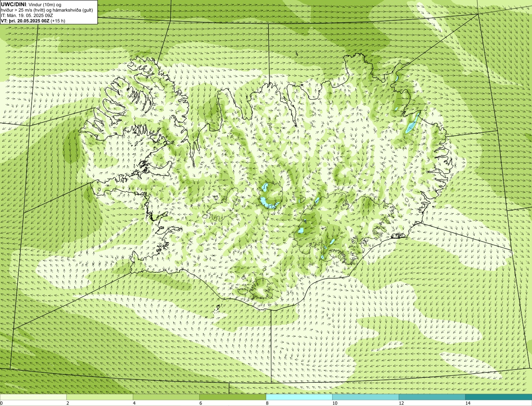This screenshot has height=406, width=532.
Task: Click the 'IT: Mán. 19. 05. 2025 09Z' line
Action: click(x=27, y=15)
